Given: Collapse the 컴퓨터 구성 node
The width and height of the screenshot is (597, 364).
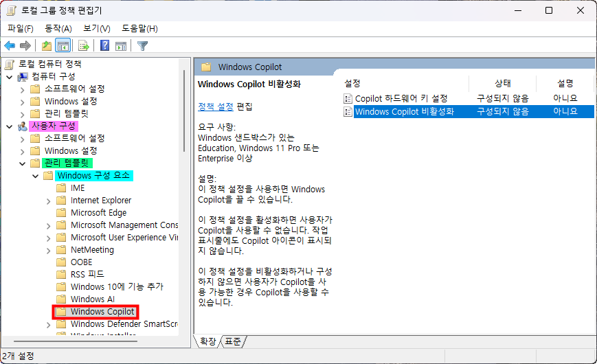Looking at the screenshot, I should [10, 77].
